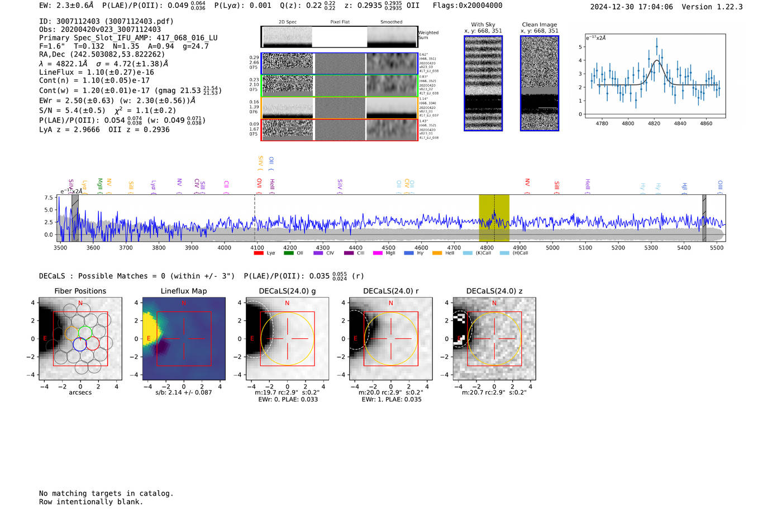
Task: Click the EWr: 0. PLAE: 0.033 caption
Action: (288, 399)
